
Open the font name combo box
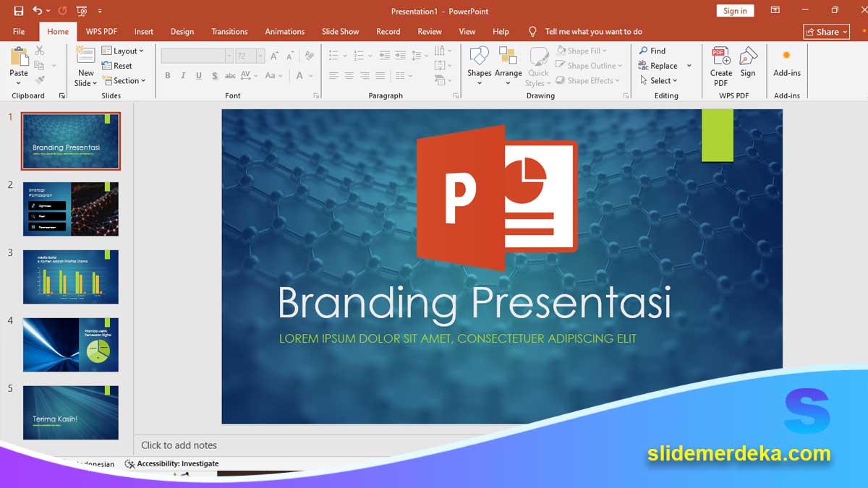pos(197,56)
